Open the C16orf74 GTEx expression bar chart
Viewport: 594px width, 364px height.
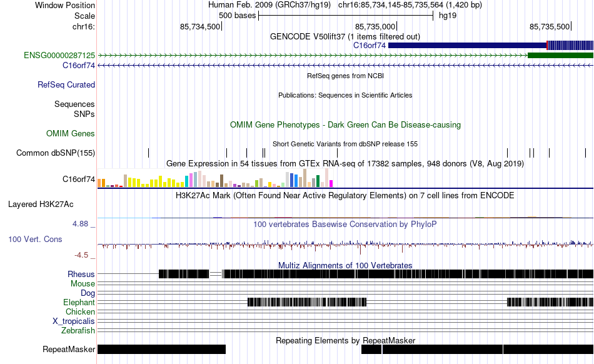[215, 178]
